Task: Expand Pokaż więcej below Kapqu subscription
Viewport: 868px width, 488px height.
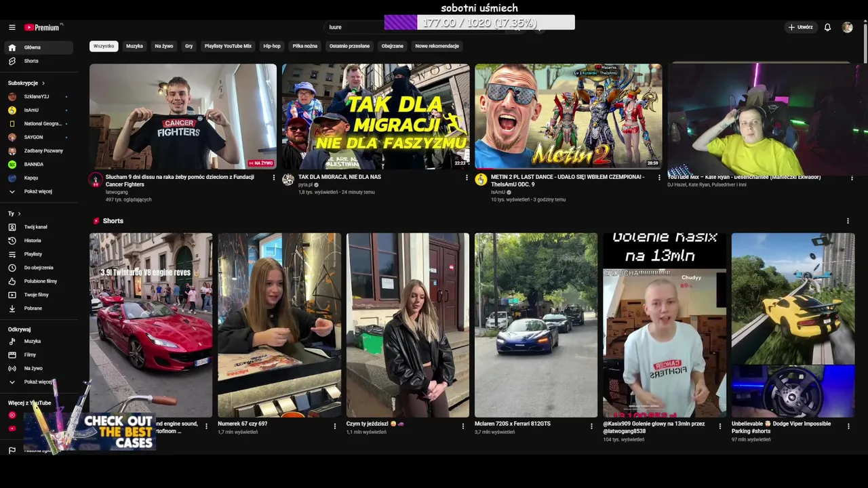Action: coord(38,191)
